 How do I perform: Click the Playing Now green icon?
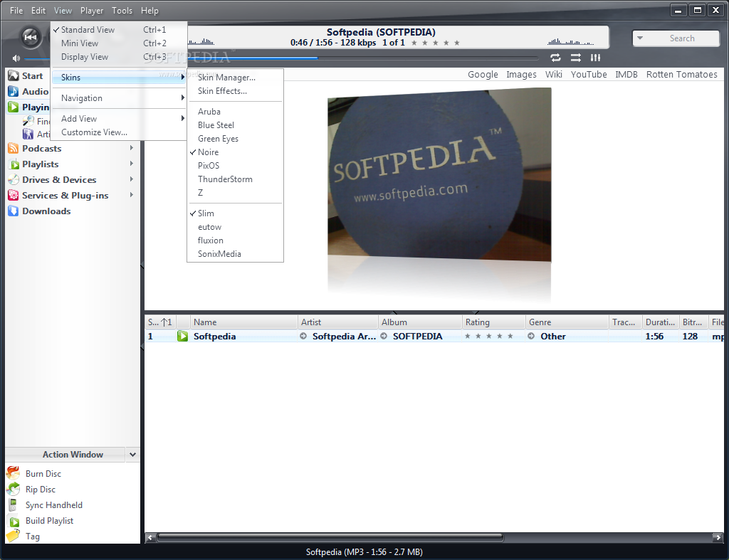14,107
